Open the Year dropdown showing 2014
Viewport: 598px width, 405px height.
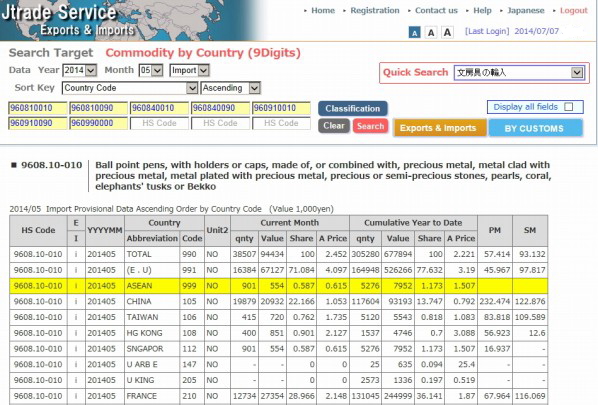point(80,70)
